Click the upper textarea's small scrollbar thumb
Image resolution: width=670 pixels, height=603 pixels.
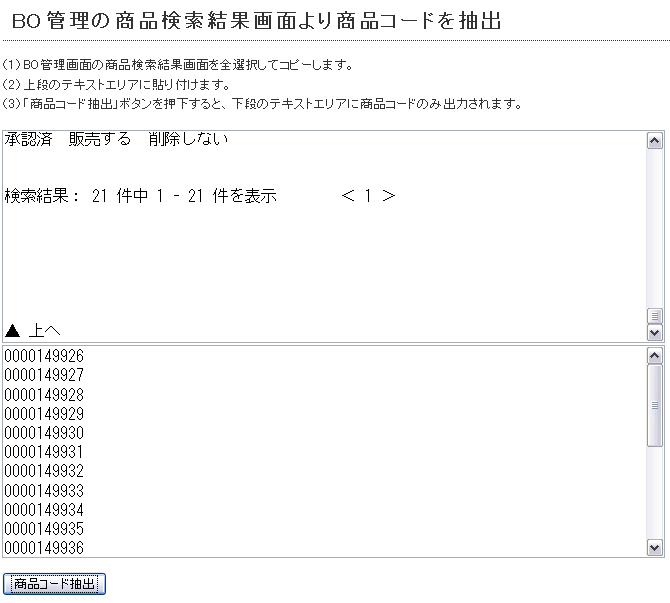pos(655,316)
